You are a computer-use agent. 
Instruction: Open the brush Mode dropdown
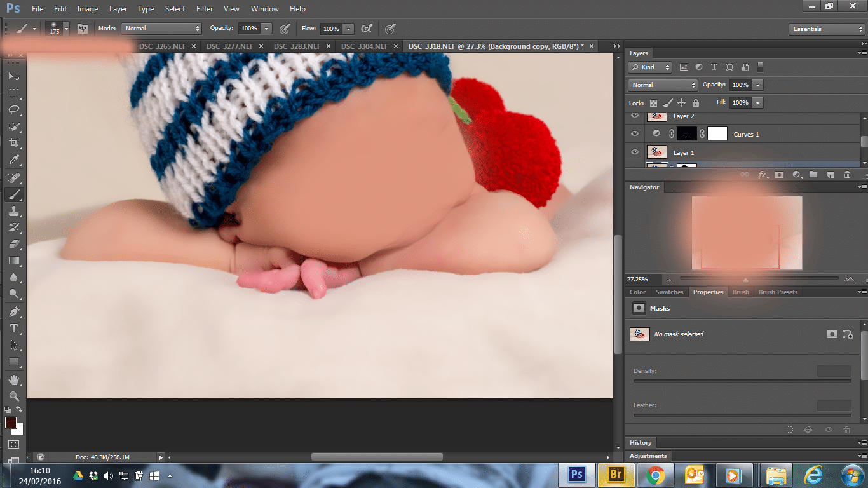pos(161,29)
